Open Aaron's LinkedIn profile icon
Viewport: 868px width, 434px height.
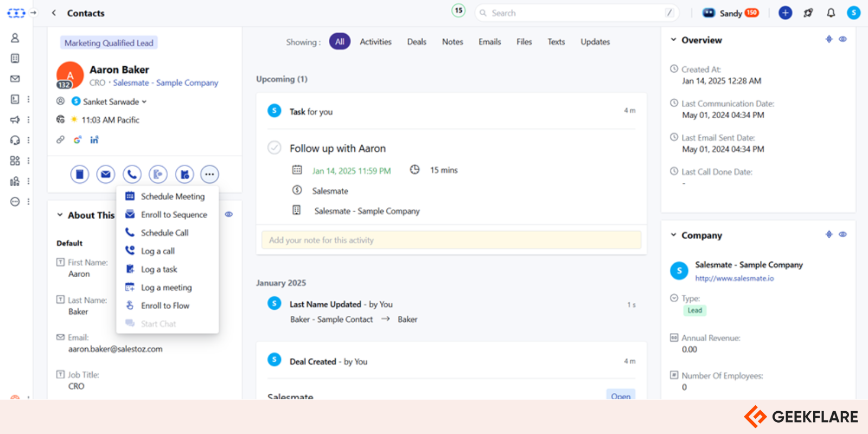pos(94,140)
